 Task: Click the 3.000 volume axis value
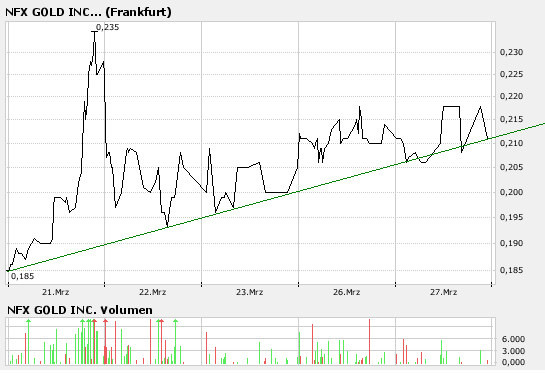(x=513, y=351)
